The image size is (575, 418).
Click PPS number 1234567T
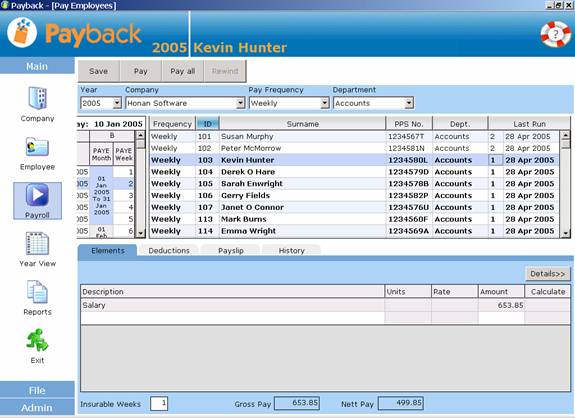pos(406,136)
